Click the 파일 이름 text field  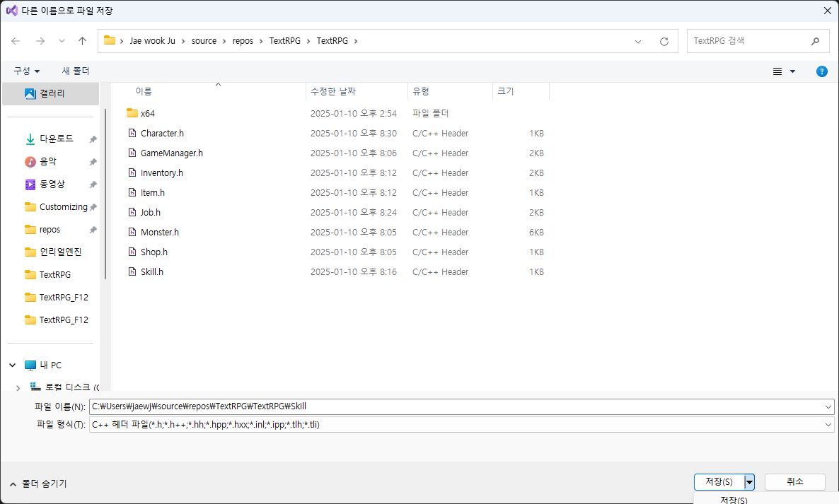click(456, 406)
